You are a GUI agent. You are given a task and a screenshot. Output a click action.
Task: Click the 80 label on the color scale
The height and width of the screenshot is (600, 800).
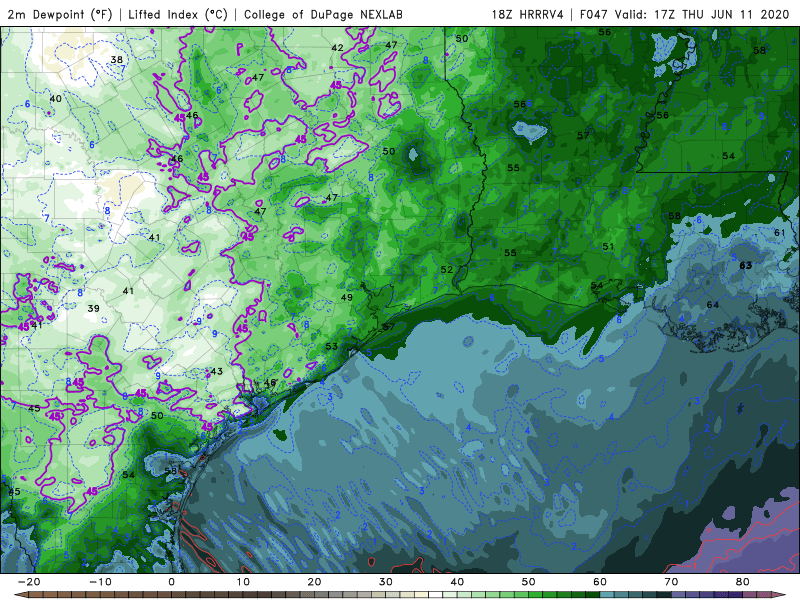tap(743, 582)
